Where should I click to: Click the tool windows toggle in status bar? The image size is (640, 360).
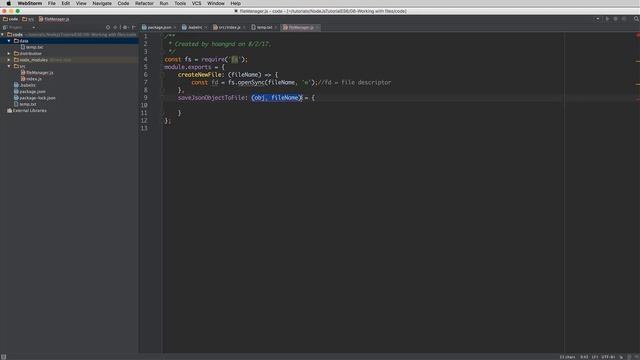point(3,357)
